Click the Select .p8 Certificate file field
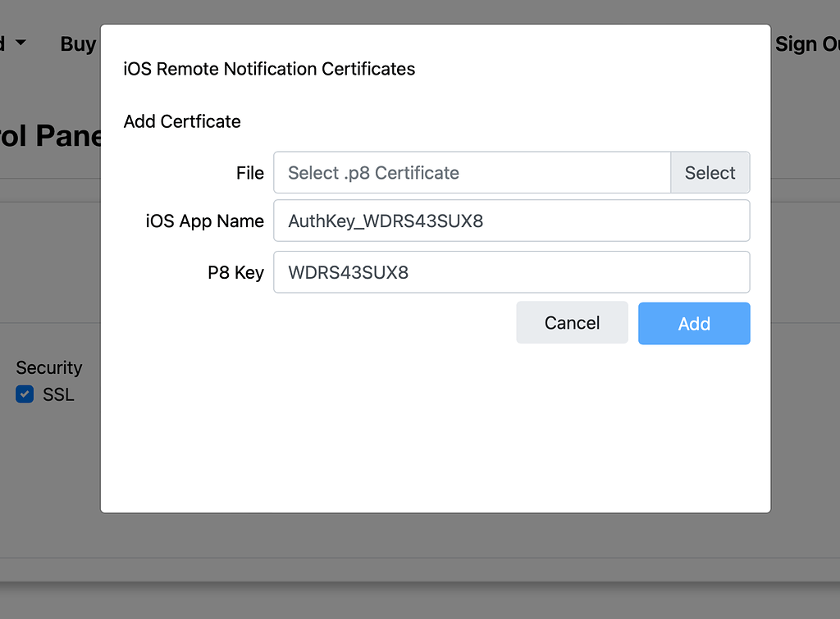The width and height of the screenshot is (840, 619). pos(472,172)
